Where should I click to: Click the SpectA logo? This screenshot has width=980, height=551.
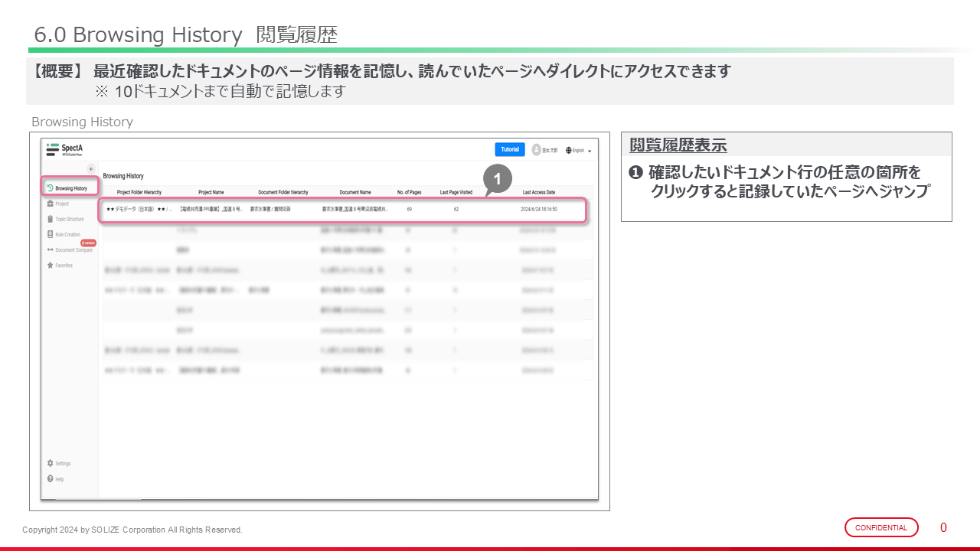click(x=65, y=150)
